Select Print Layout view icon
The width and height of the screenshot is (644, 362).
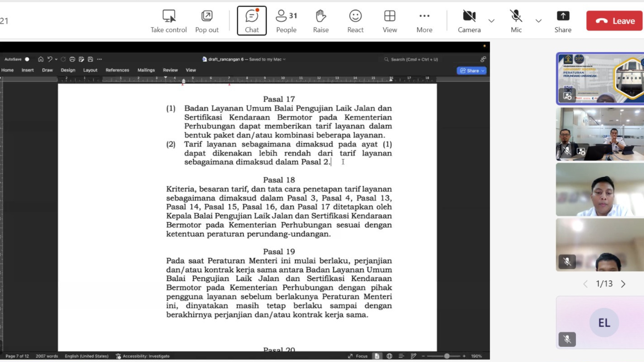(x=377, y=356)
